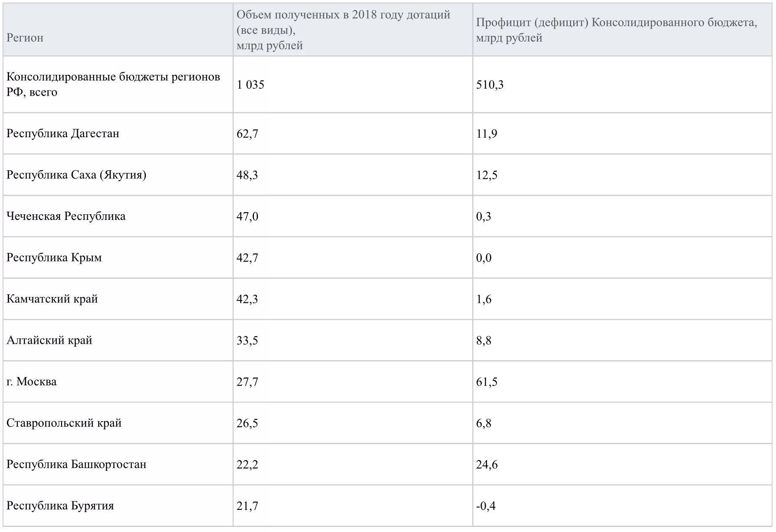Select the 'Ставропольский край' region cell
The image size is (776, 532).
click(64, 423)
